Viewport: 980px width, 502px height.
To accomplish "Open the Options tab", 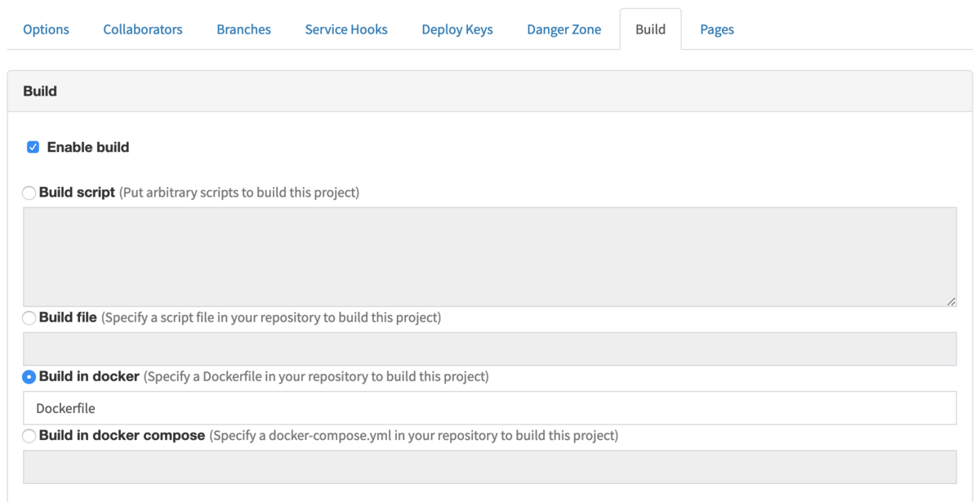I will [x=46, y=29].
